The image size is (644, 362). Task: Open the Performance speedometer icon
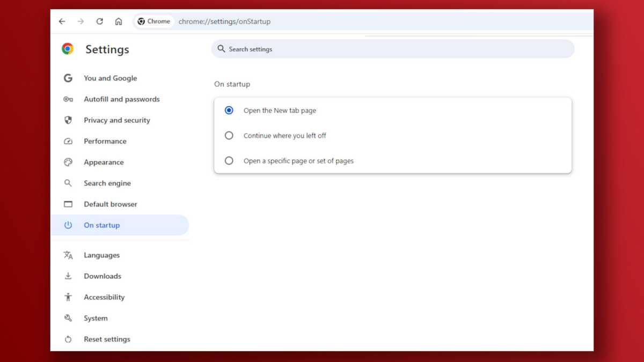point(68,141)
